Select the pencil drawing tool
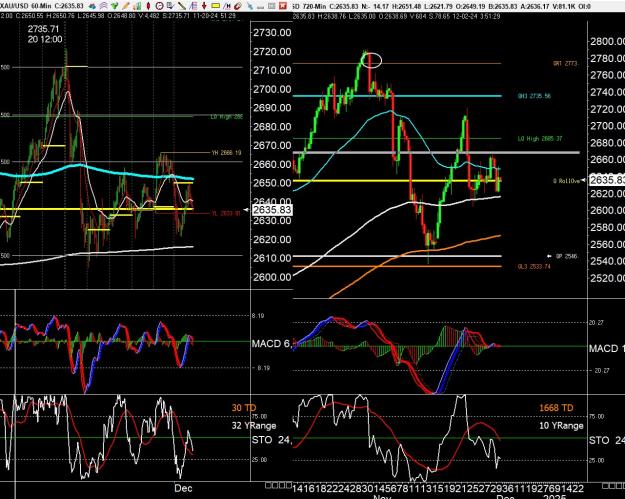625x499 pixels. coord(126,6)
